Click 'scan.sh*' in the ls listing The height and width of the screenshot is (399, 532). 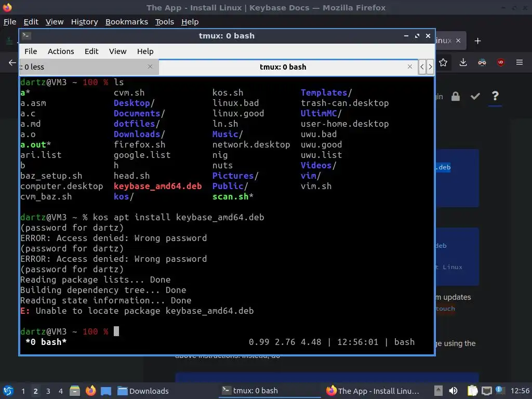233,196
